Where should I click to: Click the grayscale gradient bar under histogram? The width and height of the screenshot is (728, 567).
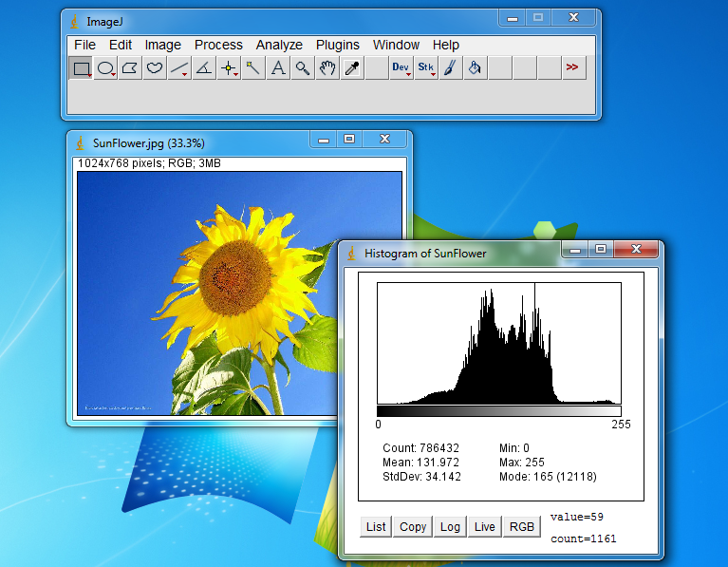499,411
